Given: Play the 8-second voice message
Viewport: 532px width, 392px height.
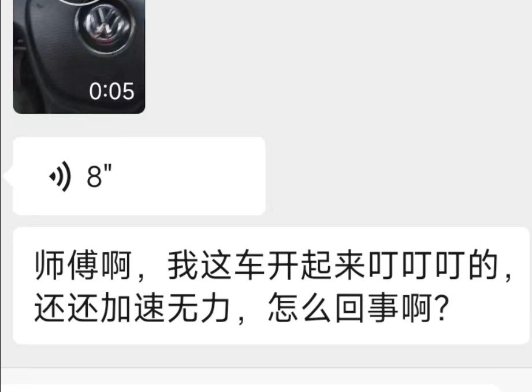Looking at the screenshot, I should 139,176.
